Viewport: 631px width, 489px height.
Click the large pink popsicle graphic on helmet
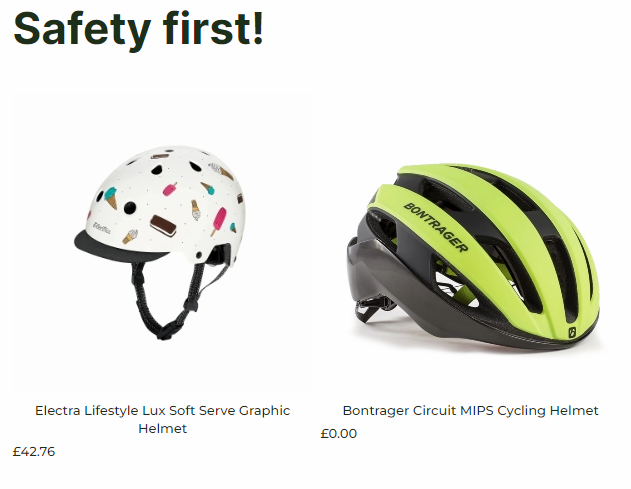pyautogui.click(x=219, y=221)
